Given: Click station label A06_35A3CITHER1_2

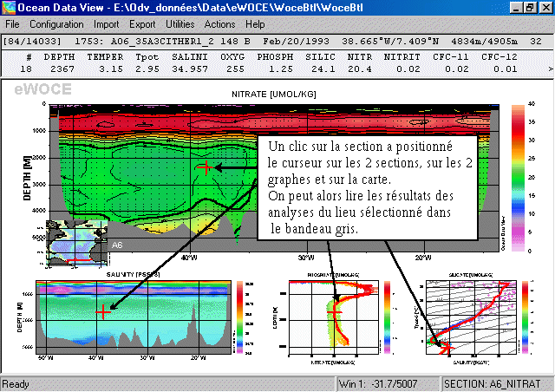Looking at the screenshot, I should [162, 42].
